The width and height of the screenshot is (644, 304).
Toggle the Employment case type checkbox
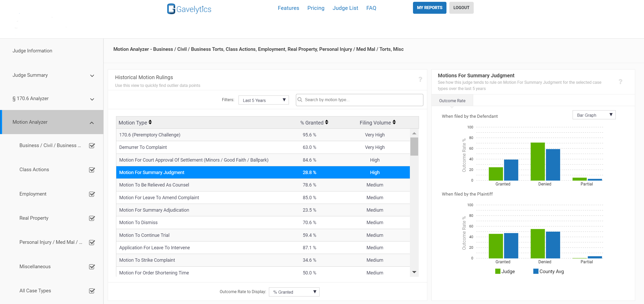(x=92, y=194)
